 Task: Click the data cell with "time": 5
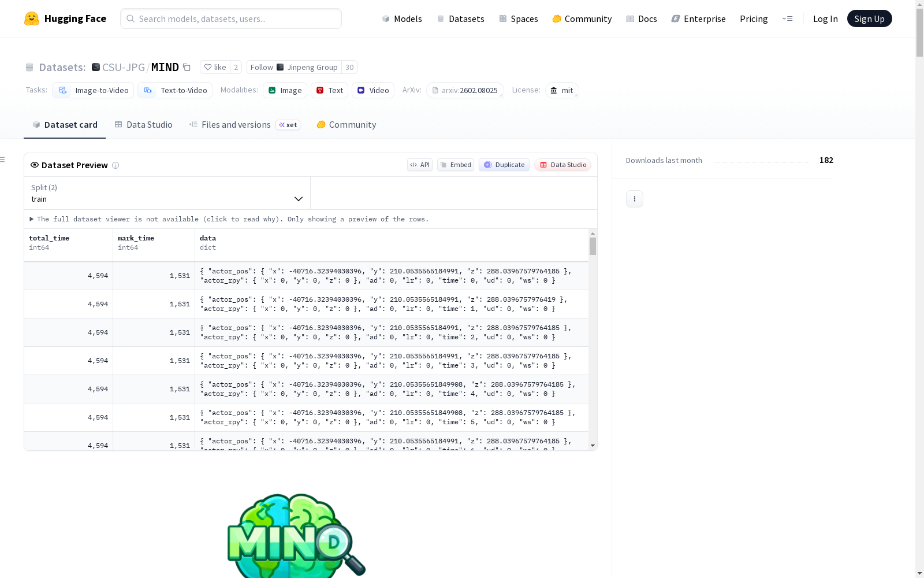(x=392, y=417)
